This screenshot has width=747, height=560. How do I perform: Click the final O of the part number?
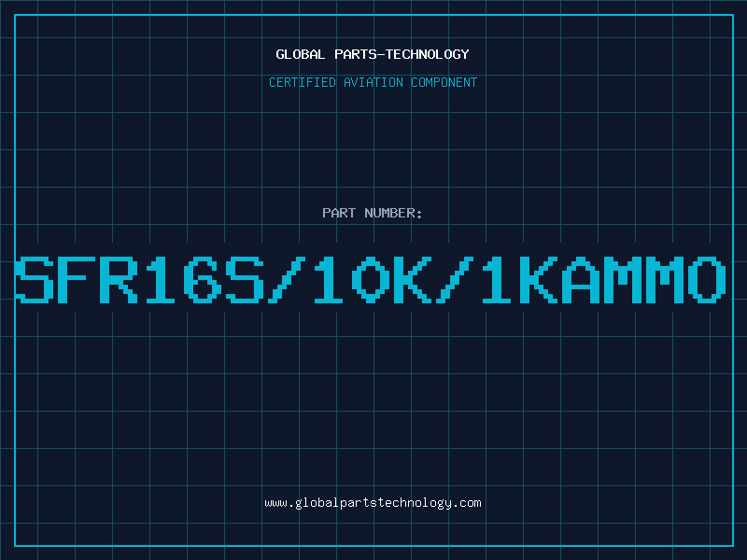click(x=707, y=279)
